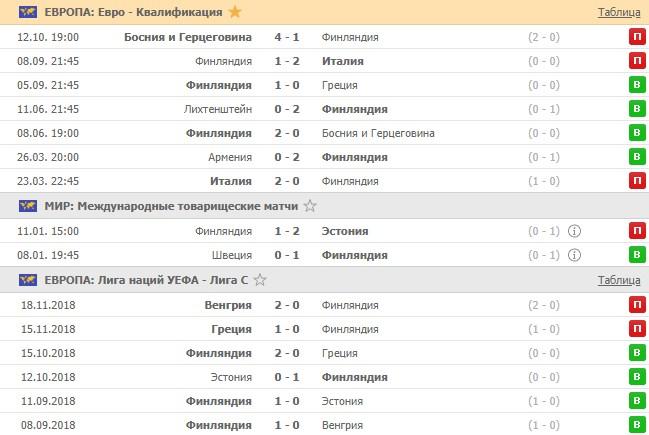Click green win badge for Armenia vs Finland
This screenshot has height=435, width=649.
636,157
